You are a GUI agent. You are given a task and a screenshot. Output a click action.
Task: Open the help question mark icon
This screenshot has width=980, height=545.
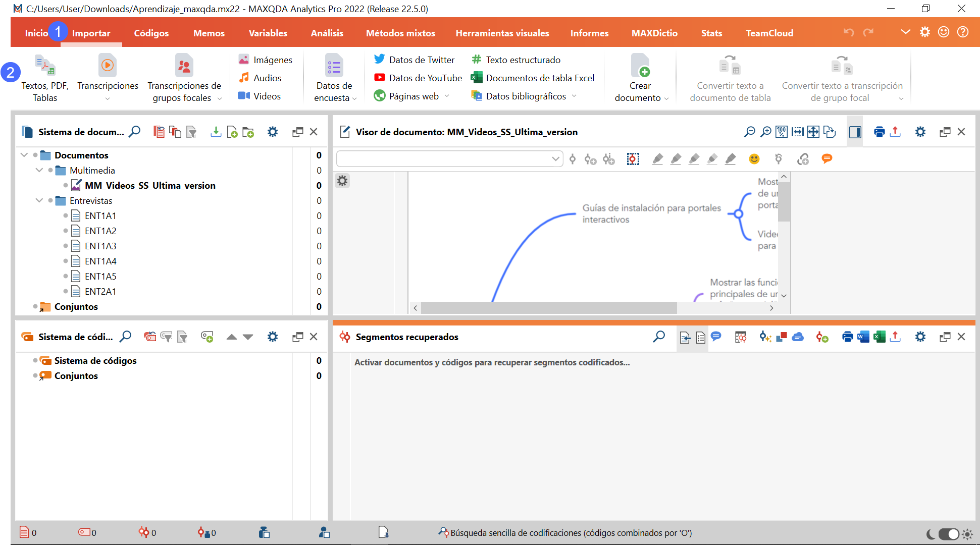point(963,32)
